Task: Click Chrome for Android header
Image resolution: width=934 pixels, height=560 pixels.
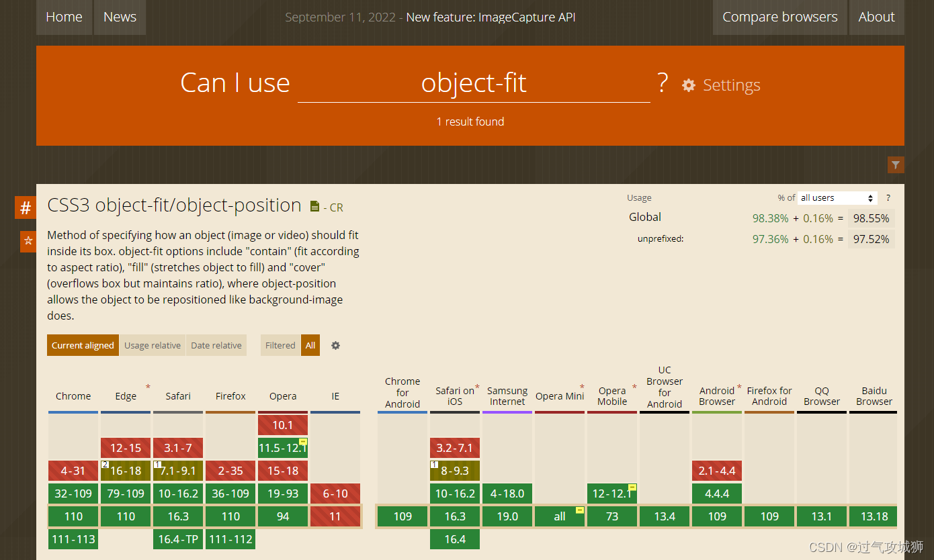Action: tap(402, 392)
